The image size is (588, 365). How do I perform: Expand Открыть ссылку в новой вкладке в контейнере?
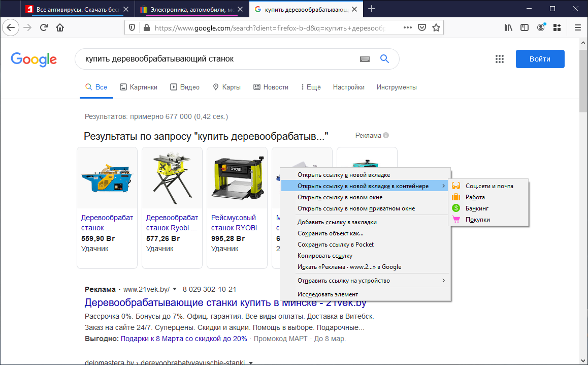click(366, 186)
